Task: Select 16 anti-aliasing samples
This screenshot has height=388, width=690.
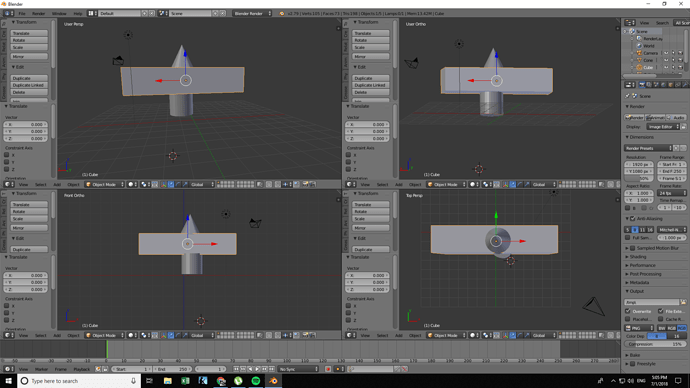Action: [650, 230]
